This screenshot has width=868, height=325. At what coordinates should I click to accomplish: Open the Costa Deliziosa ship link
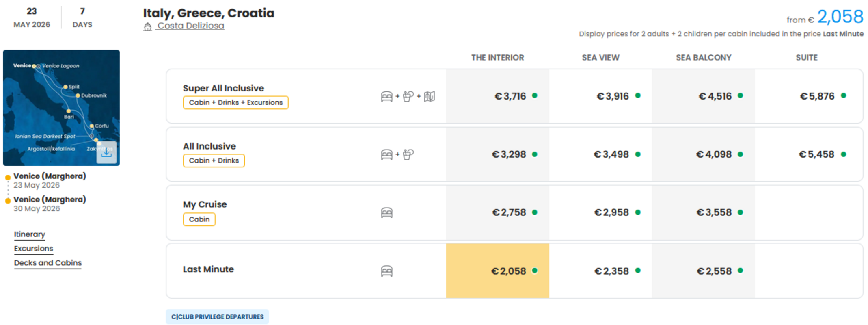[x=191, y=26]
